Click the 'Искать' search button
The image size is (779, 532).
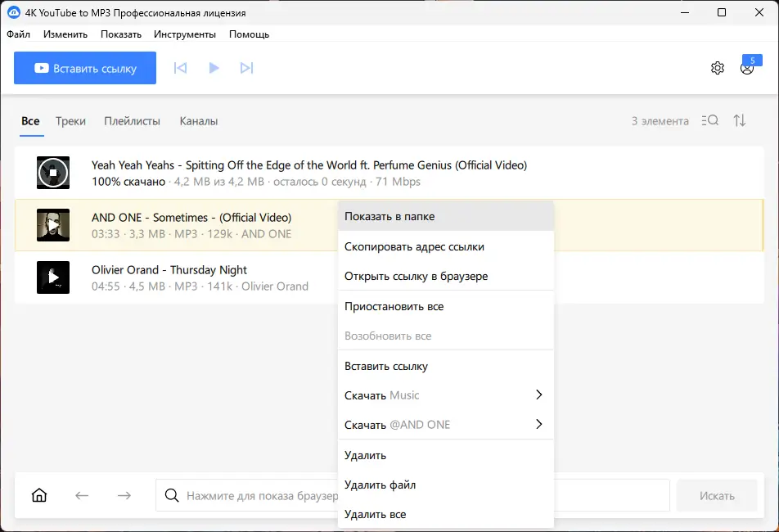click(x=717, y=495)
